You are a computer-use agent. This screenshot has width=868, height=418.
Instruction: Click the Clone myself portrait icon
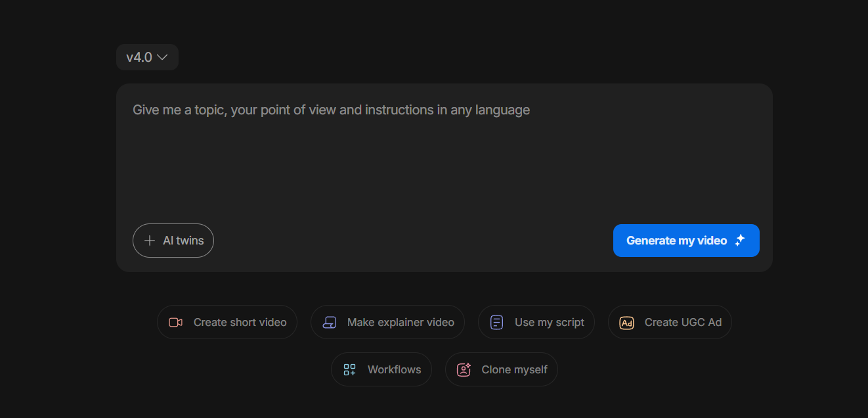point(464,369)
